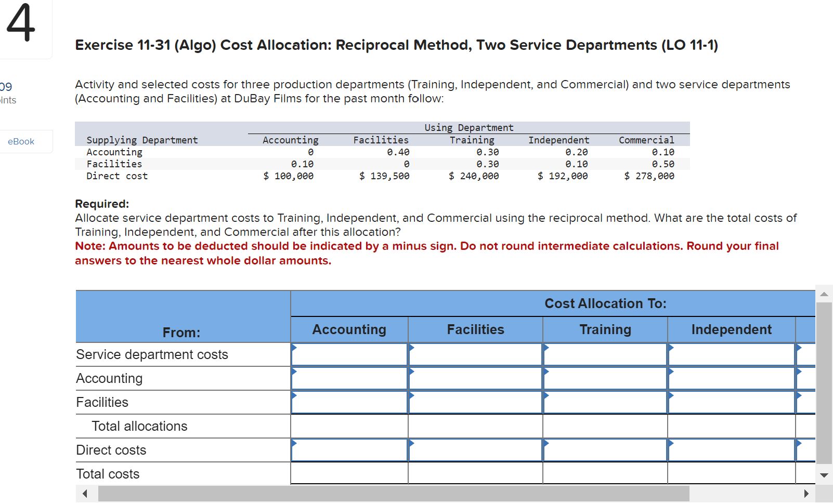Click Direct costs cell under Facilities column
The height and width of the screenshot is (504, 833).
click(475, 450)
